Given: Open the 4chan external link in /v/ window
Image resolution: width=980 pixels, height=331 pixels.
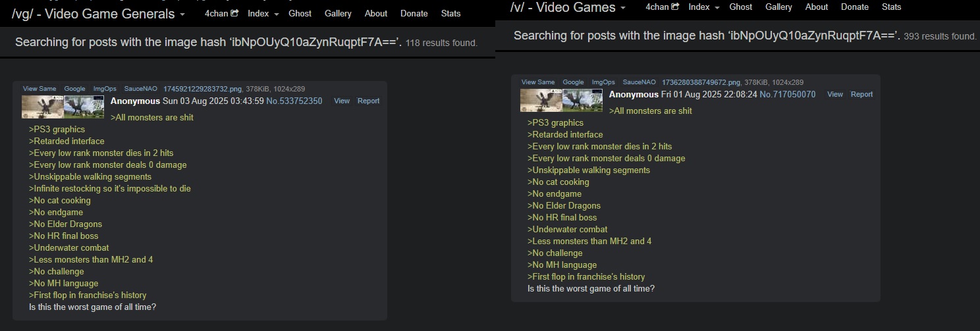Looking at the screenshot, I should click(663, 7).
